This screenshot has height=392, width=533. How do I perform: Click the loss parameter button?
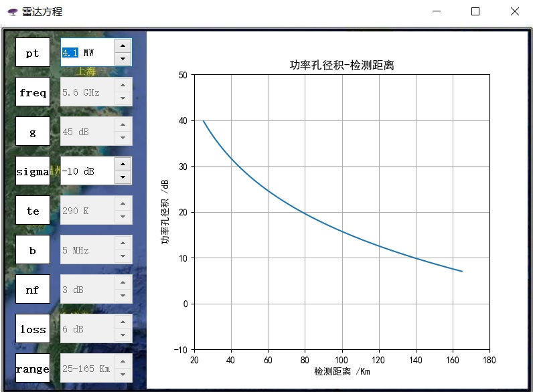(x=33, y=328)
